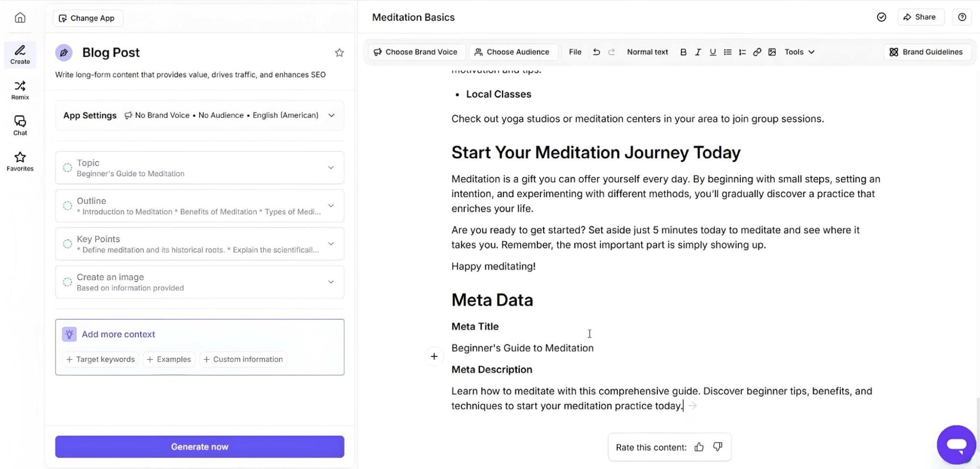The width and height of the screenshot is (980, 469).
Task: Insert a numbered list
Action: point(742,52)
